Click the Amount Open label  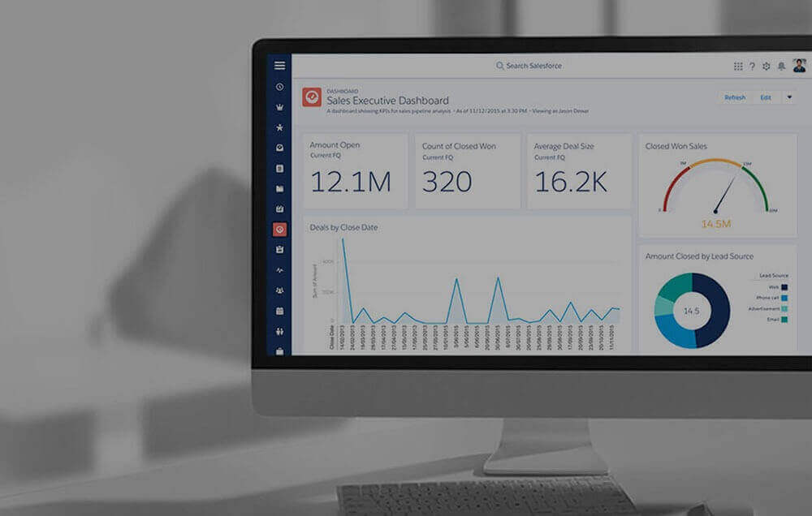pyautogui.click(x=335, y=145)
